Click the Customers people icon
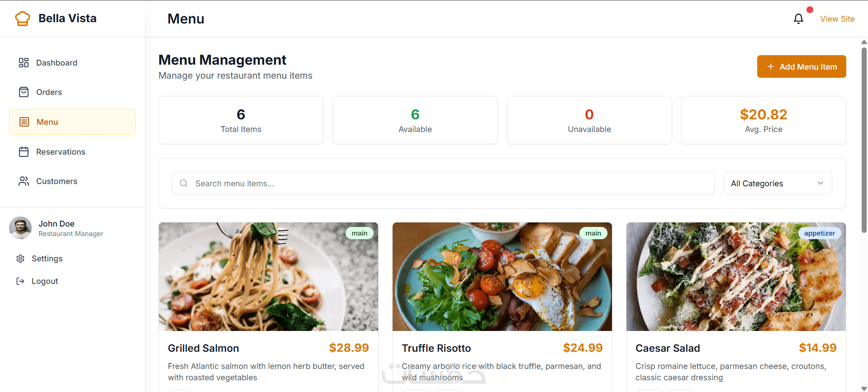This screenshot has width=868, height=392. [24, 181]
